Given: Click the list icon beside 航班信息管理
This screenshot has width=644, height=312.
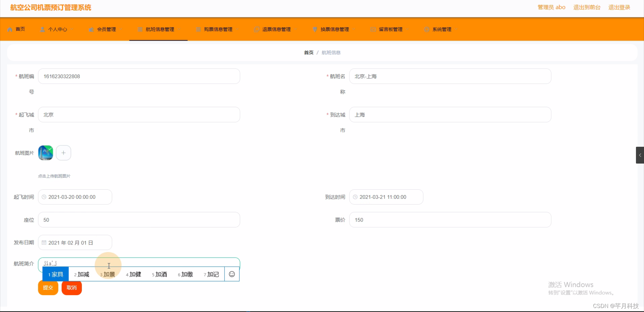Looking at the screenshot, I should coord(140,29).
